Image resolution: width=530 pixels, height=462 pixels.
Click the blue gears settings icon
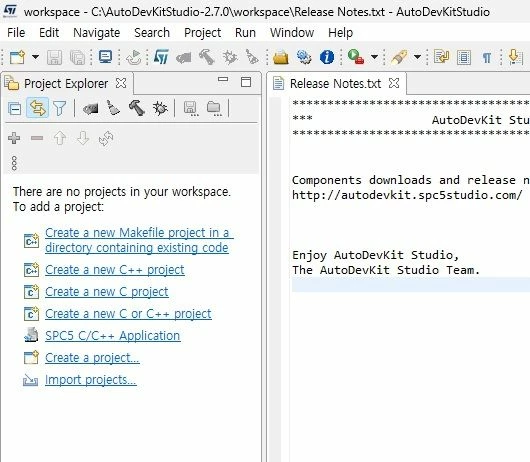(x=304, y=57)
